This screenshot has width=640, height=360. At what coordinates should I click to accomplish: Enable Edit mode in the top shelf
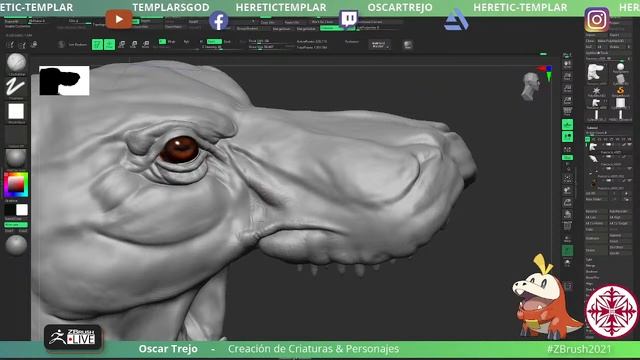[97, 44]
